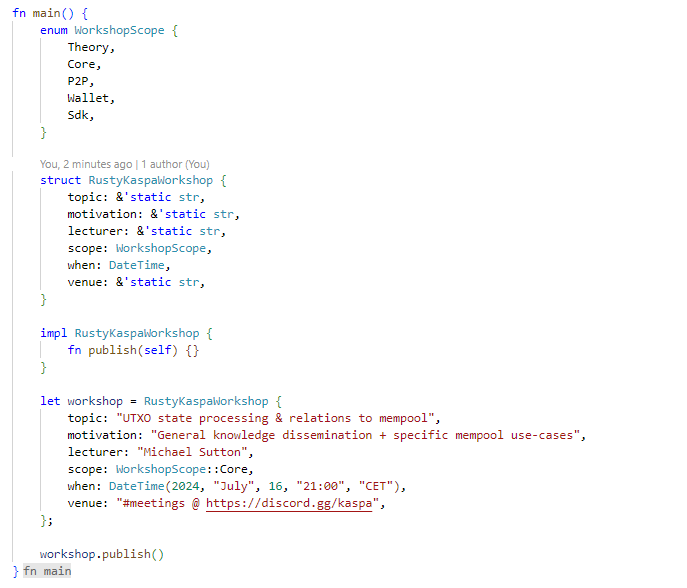The image size is (687, 588).
Task: Click 'WorkshopScope' in the enum declaration
Action: 119,31
